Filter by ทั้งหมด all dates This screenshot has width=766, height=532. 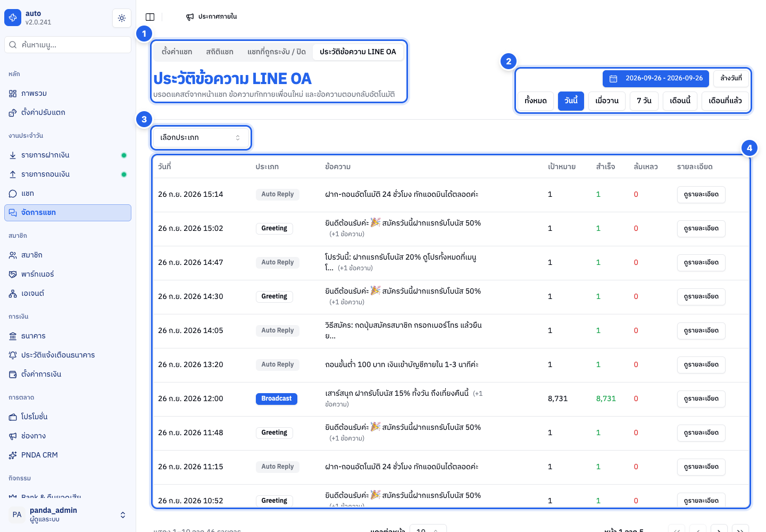click(536, 101)
